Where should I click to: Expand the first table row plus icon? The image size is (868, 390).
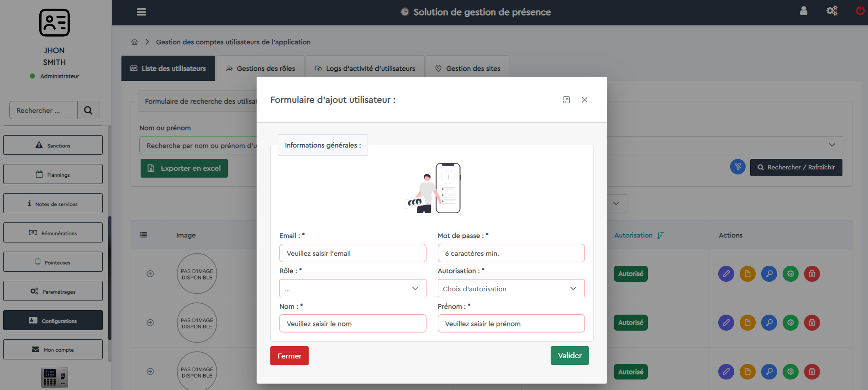(150, 274)
